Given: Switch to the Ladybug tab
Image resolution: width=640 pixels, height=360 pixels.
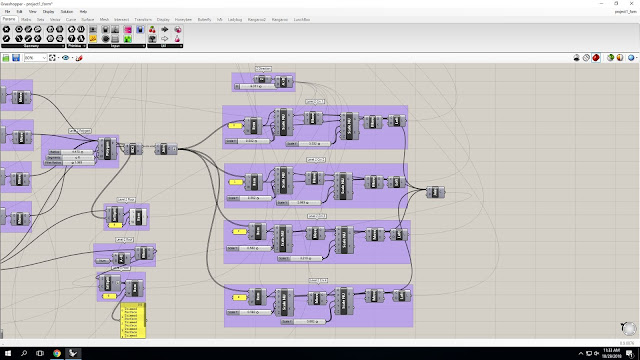Looking at the screenshot, I should [x=235, y=20].
